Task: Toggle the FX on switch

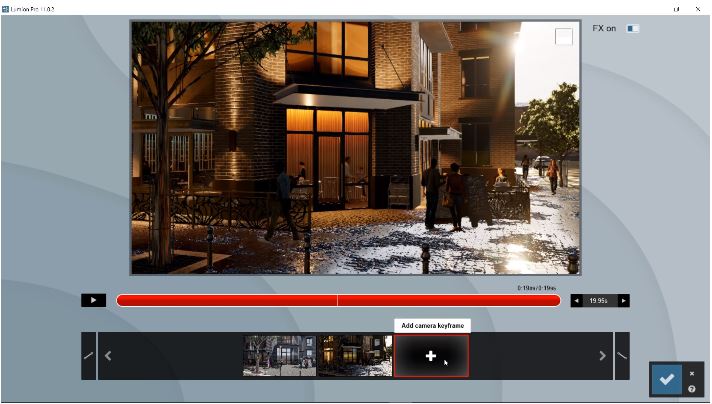Action: (x=632, y=28)
